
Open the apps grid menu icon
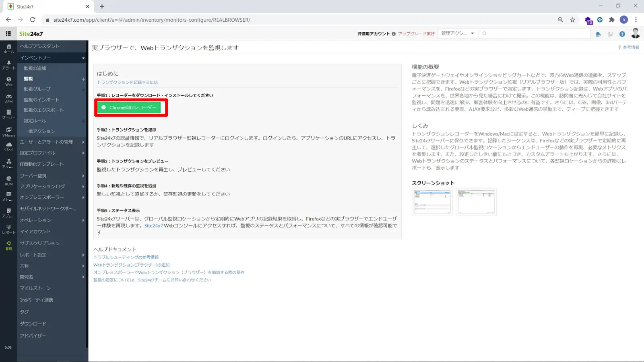click(x=8, y=34)
